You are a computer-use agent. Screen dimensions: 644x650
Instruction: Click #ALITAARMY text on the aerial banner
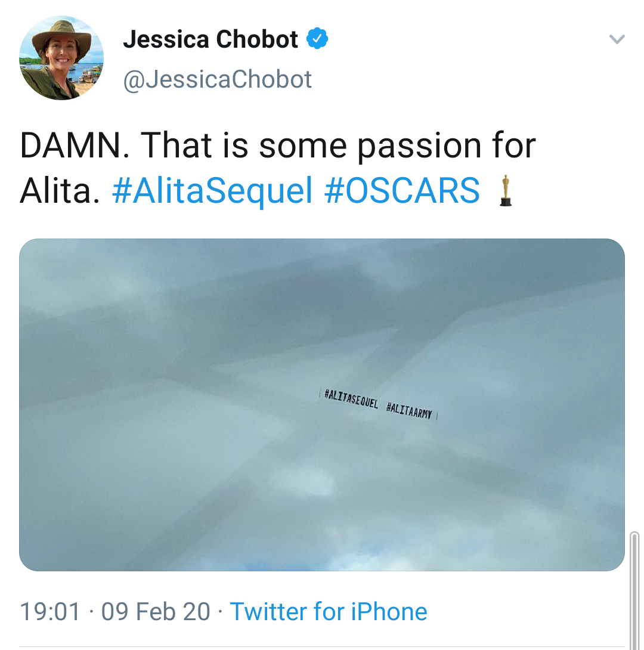click(409, 410)
